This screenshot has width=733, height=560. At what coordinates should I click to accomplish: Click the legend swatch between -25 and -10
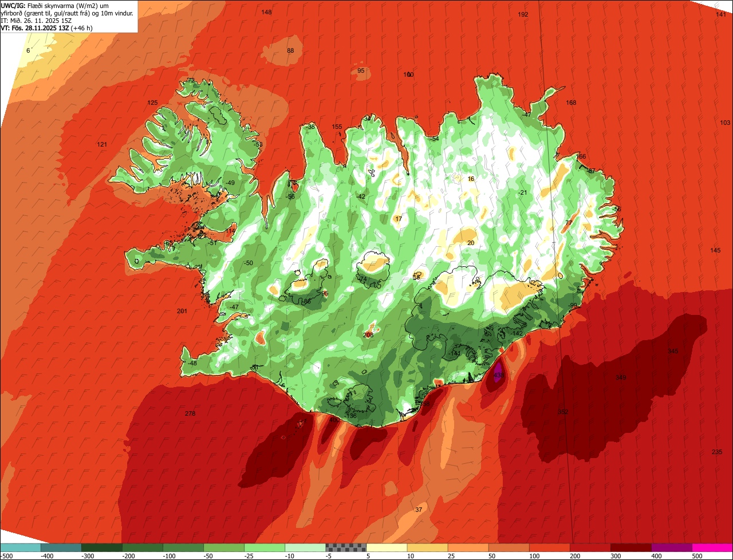point(265,547)
